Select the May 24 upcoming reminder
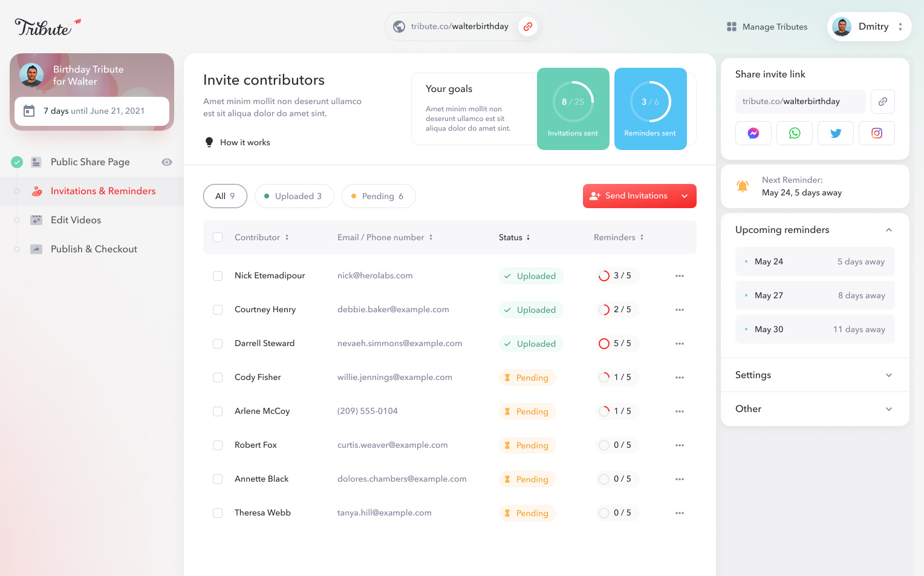The height and width of the screenshot is (576, 924). (x=815, y=261)
